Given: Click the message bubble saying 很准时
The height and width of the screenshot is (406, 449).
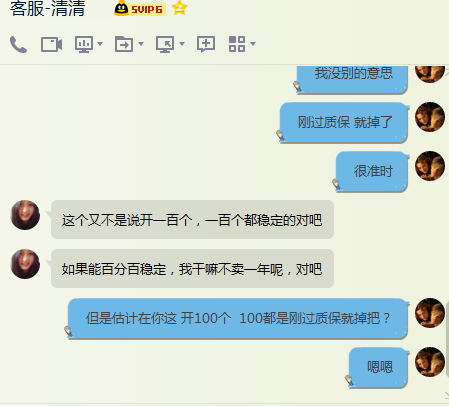Looking at the screenshot, I should [372, 171].
